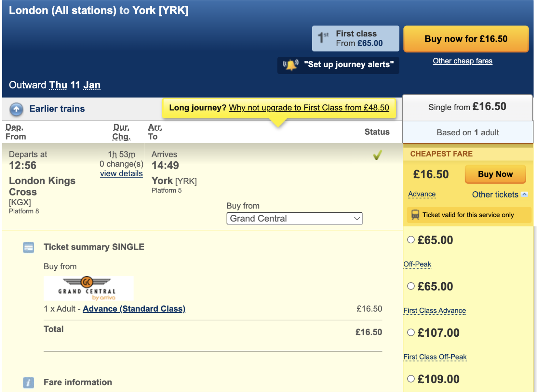
Task: Open the Other cheap fares link
Action: click(x=462, y=60)
